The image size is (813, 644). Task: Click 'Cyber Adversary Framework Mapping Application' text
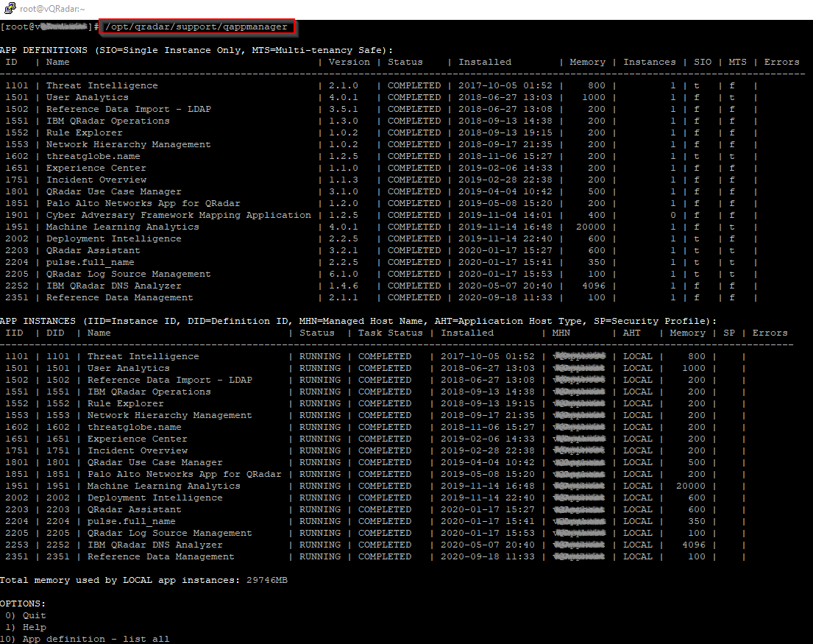point(179,215)
